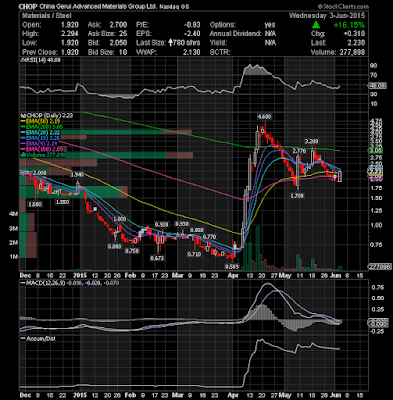Click the 1.700 pullback low annotation

click(297, 196)
